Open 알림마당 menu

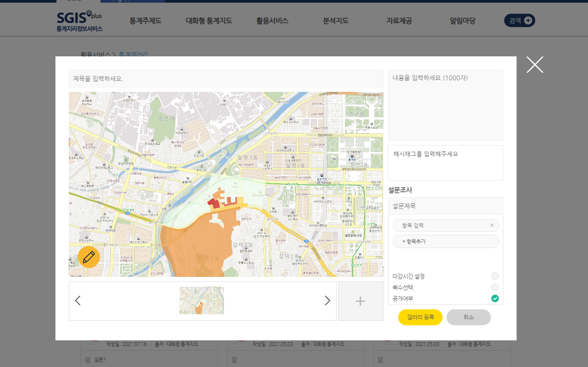(463, 20)
